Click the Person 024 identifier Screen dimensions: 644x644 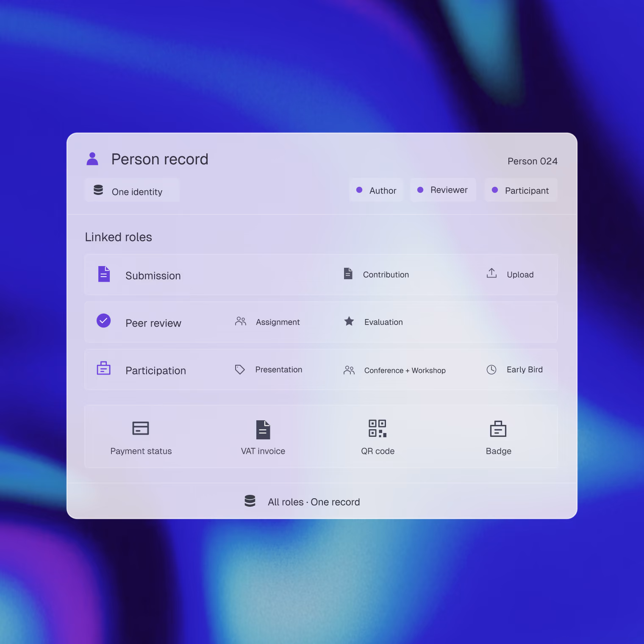[x=533, y=161]
